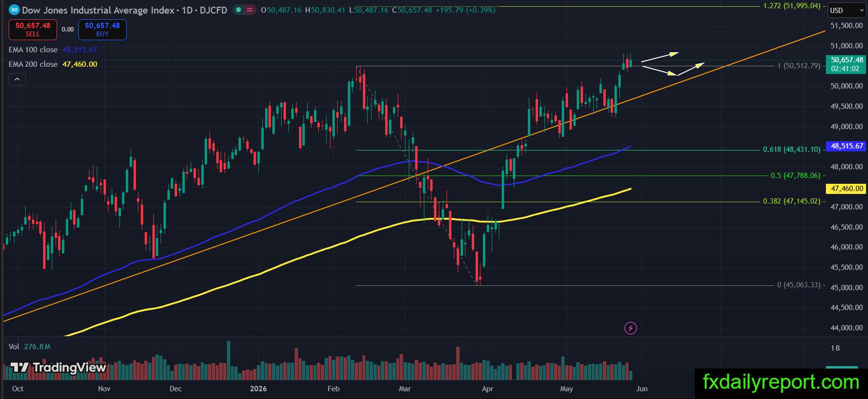Click 46,000.00 on the price scale
This screenshot has height=399, width=868.
tap(847, 247)
